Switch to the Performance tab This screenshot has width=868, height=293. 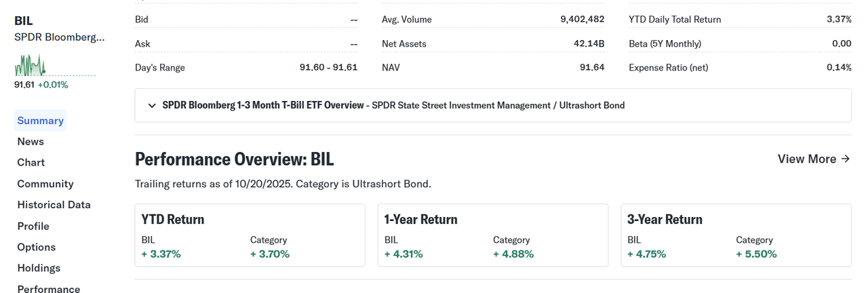point(49,289)
